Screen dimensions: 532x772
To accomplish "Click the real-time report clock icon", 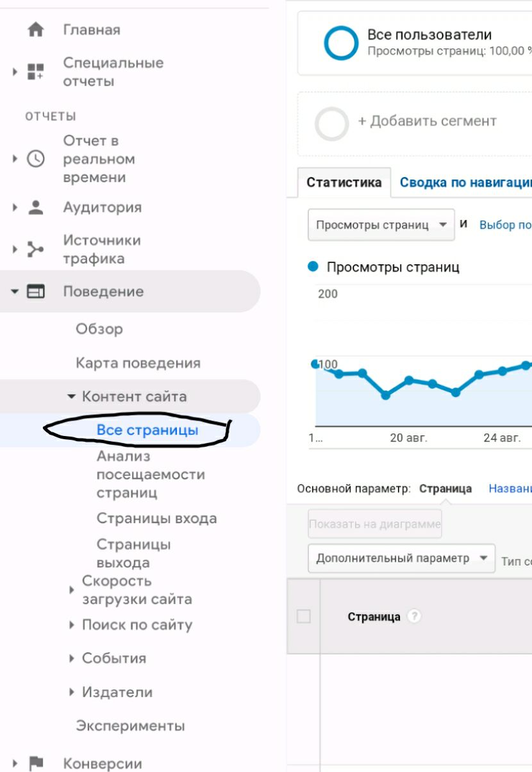I will 36,159.
